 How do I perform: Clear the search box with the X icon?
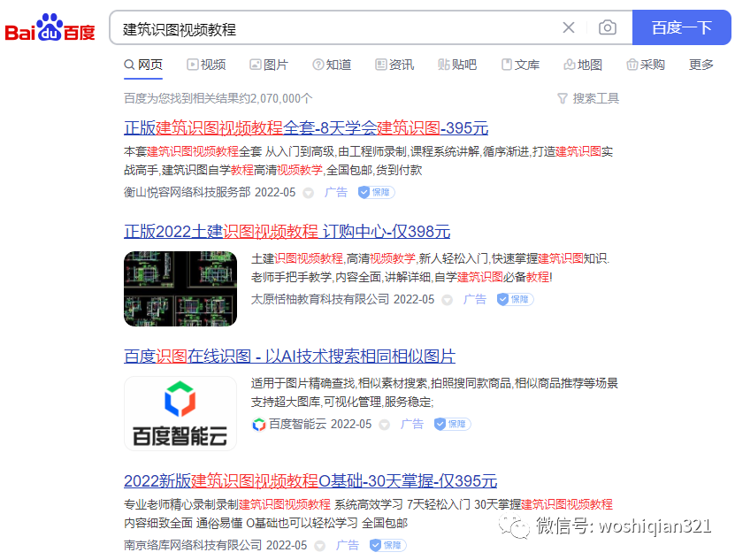[568, 27]
